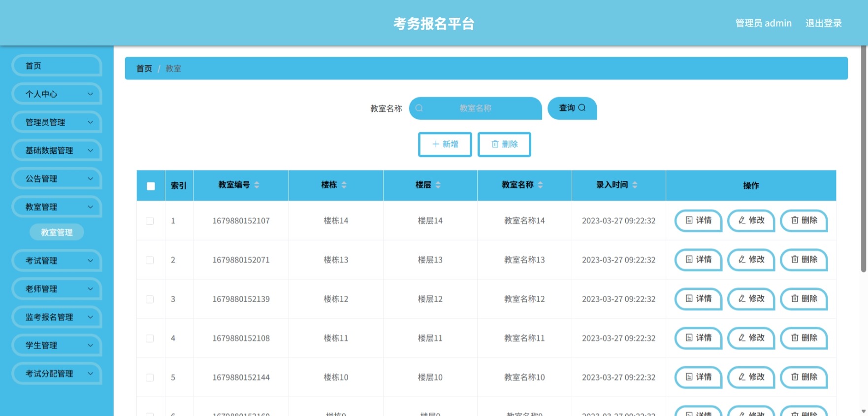Open 首页 in the sidebar
The height and width of the screenshot is (416, 868).
click(57, 66)
